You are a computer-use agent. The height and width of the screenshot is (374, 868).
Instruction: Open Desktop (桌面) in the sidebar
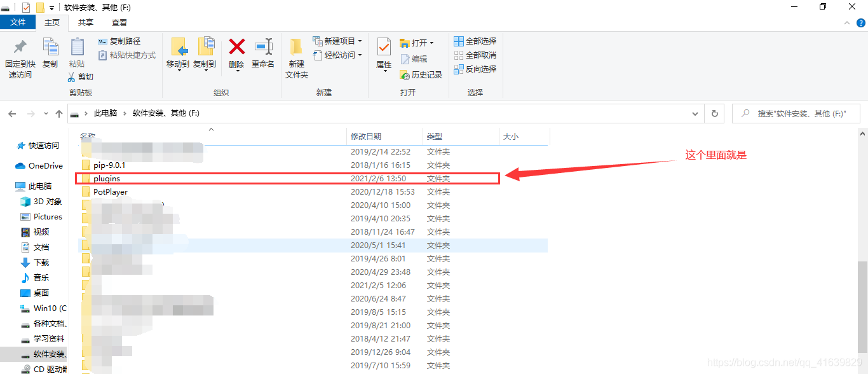click(35, 293)
